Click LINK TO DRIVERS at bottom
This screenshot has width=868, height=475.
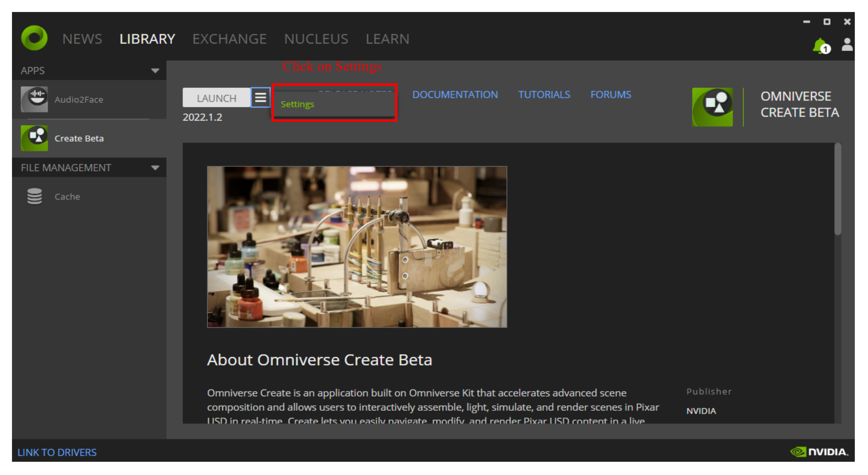57,452
